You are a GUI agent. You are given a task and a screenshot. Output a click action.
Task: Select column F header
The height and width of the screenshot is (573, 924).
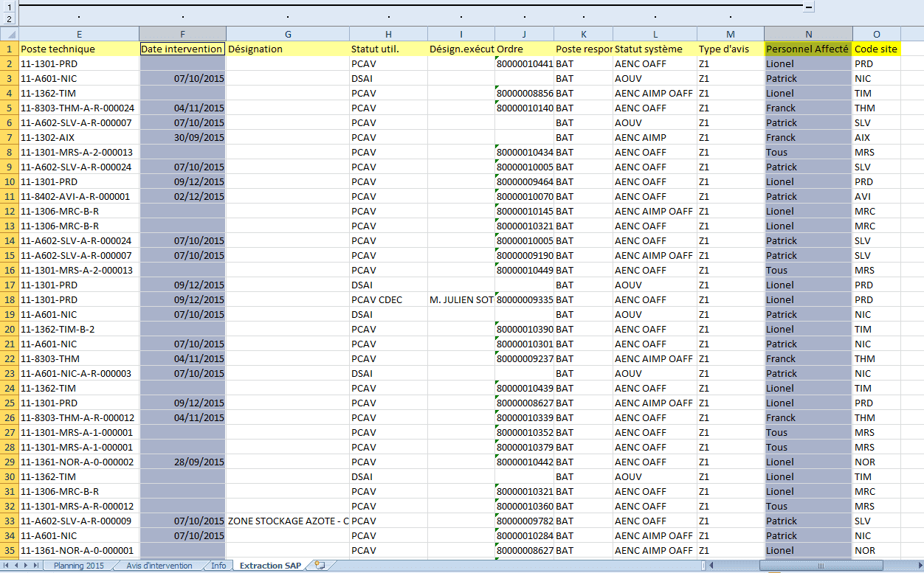point(182,34)
